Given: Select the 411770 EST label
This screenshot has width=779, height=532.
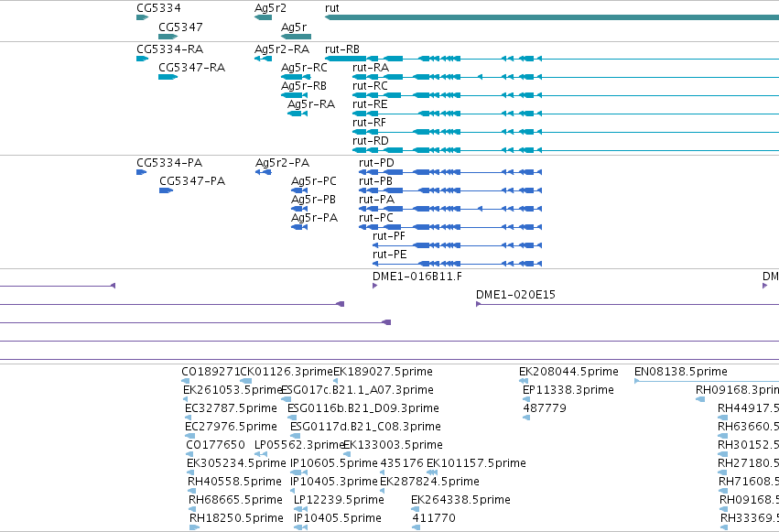Looking at the screenshot, I should pos(434,519).
